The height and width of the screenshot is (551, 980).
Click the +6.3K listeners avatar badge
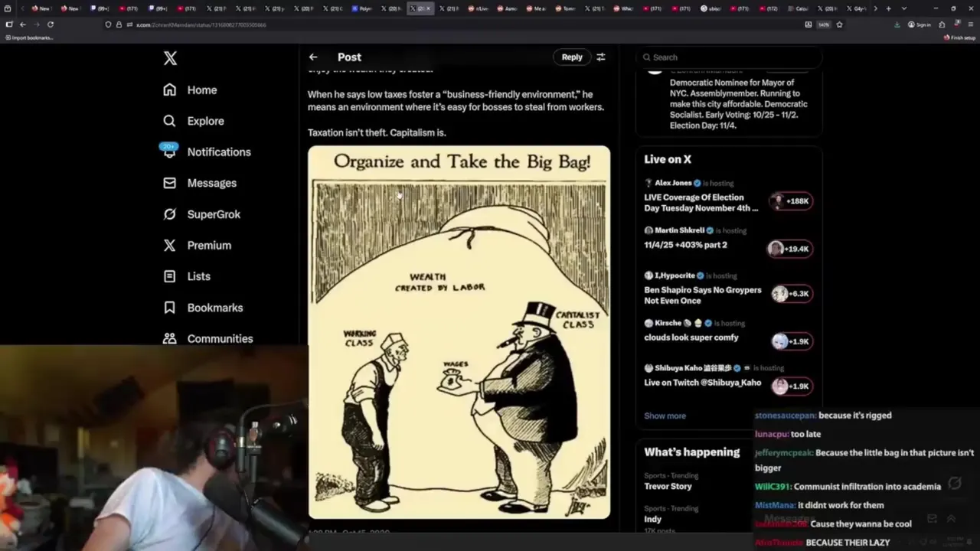791,294
